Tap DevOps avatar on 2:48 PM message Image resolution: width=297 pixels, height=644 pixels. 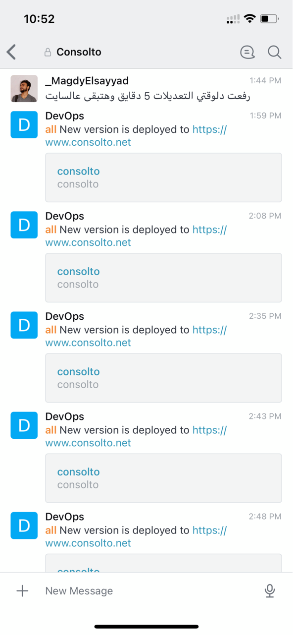click(24, 526)
